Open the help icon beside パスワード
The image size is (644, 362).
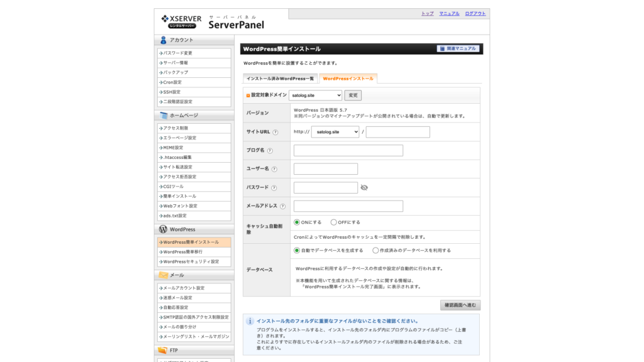tap(274, 187)
